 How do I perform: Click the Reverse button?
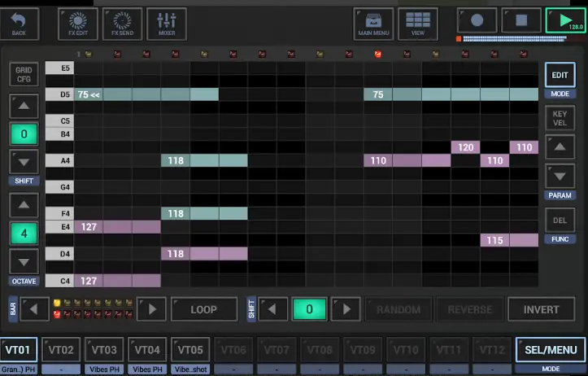pyautogui.click(x=469, y=309)
